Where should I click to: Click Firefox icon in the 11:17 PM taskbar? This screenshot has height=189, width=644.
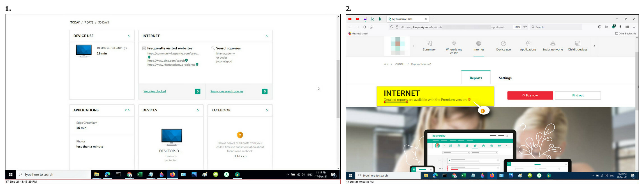pos(172,174)
